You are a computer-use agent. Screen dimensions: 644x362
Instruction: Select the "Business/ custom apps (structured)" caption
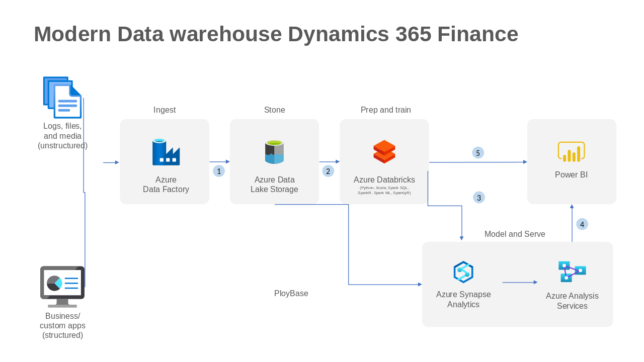click(x=62, y=326)
